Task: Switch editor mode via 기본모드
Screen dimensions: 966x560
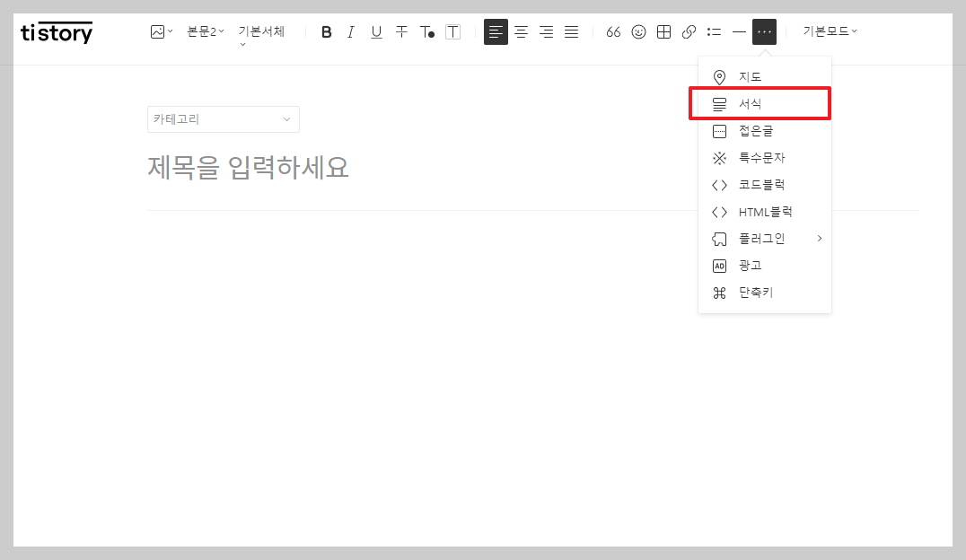Action: [x=827, y=31]
